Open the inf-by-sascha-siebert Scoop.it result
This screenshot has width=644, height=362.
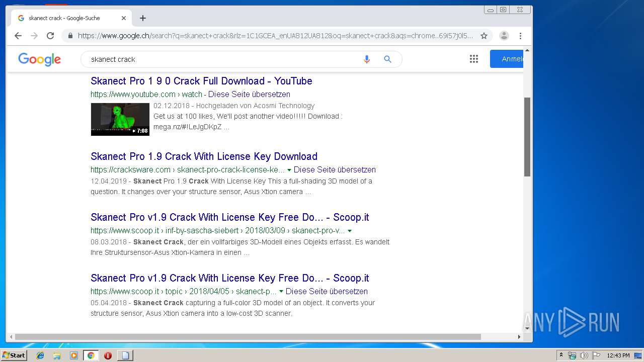click(229, 217)
